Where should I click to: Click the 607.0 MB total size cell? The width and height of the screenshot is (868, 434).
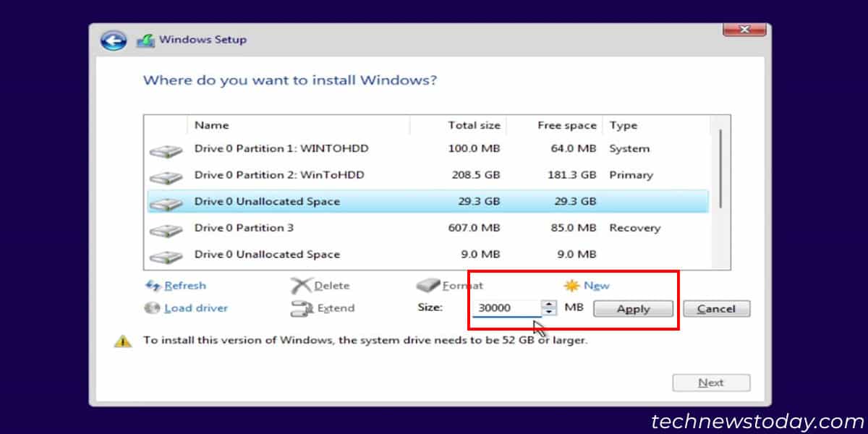(473, 228)
